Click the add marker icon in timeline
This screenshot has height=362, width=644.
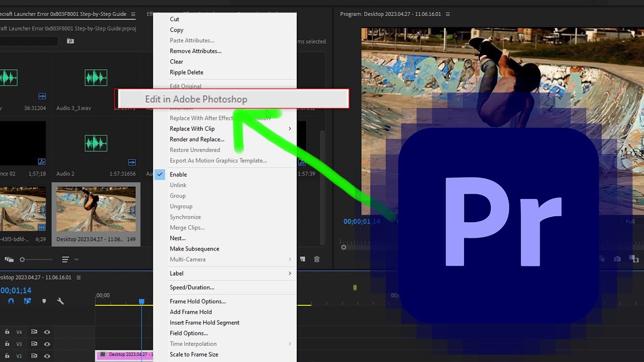click(44, 301)
